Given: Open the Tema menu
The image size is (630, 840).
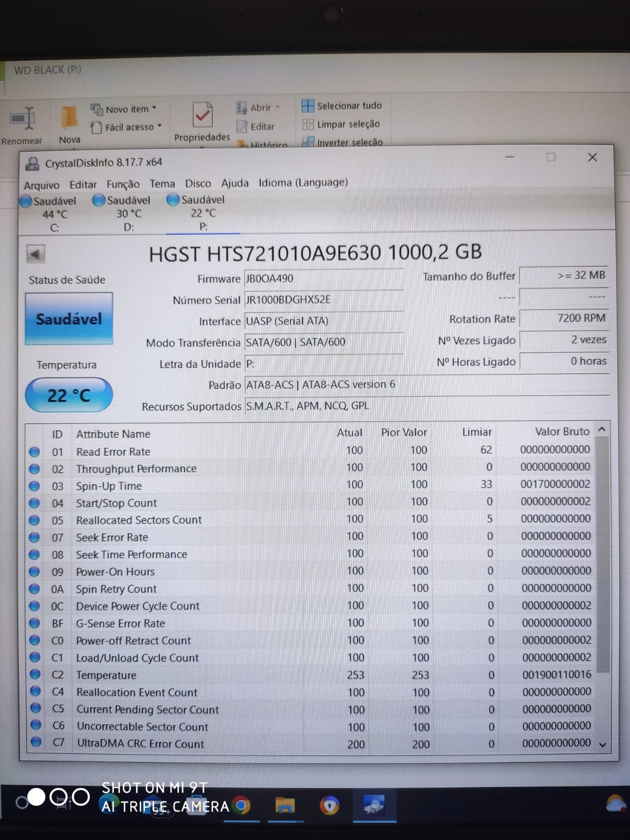Looking at the screenshot, I should tap(162, 184).
